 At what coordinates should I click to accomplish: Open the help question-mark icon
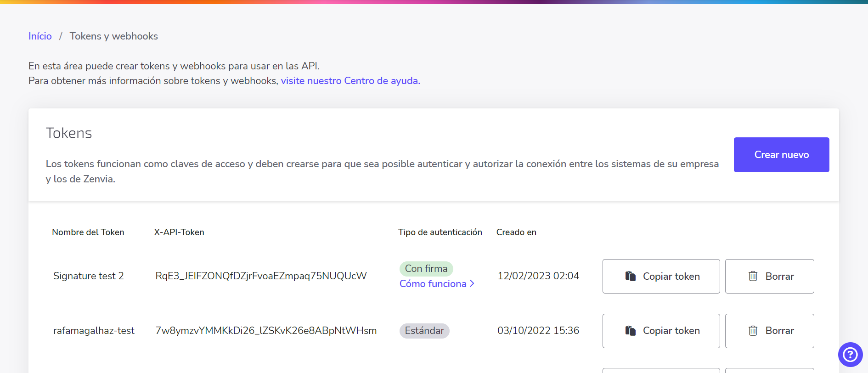850,355
